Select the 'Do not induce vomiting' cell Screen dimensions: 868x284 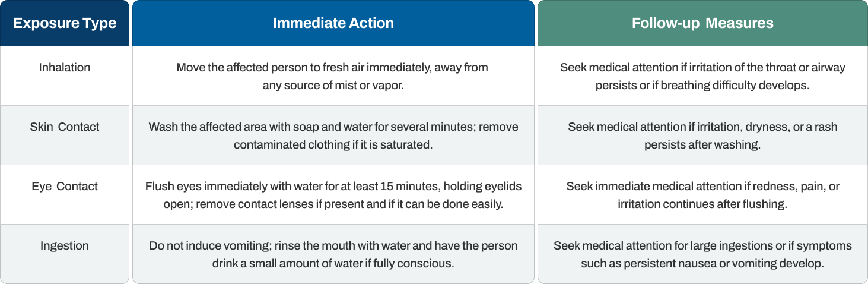tap(333, 254)
